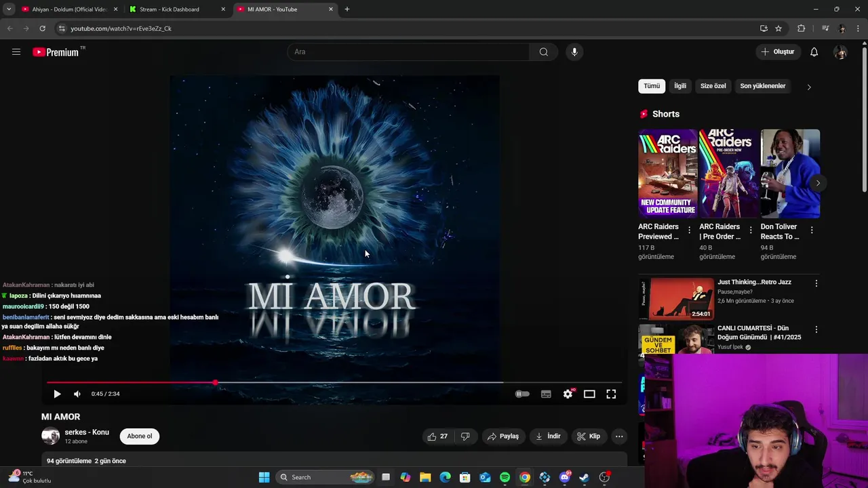Open the notifications bell
Image resolution: width=868 pixels, height=488 pixels.
(814, 52)
